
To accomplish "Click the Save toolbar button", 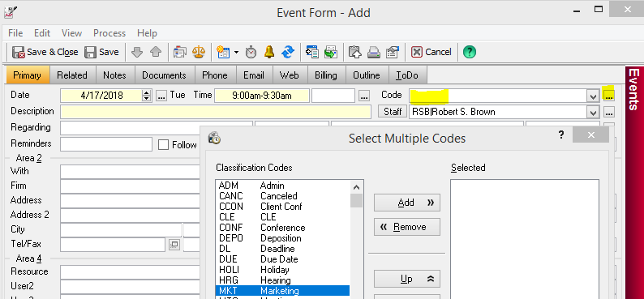I will pos(101,52).
